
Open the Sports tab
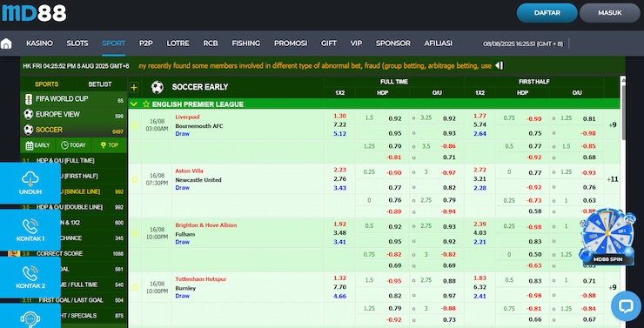pos(46,84)
